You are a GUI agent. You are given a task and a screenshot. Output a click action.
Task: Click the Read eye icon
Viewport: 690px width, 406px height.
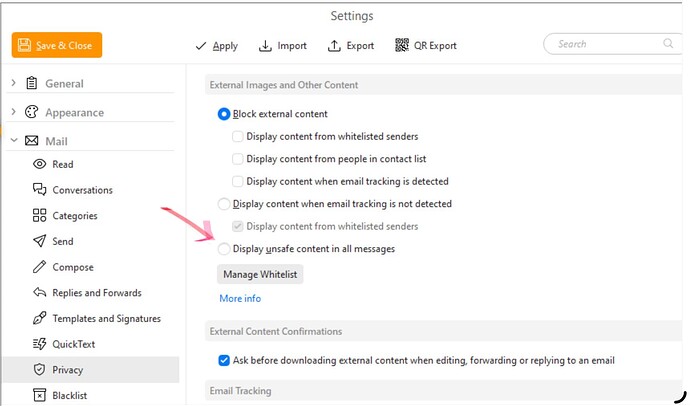coord(39,164)
